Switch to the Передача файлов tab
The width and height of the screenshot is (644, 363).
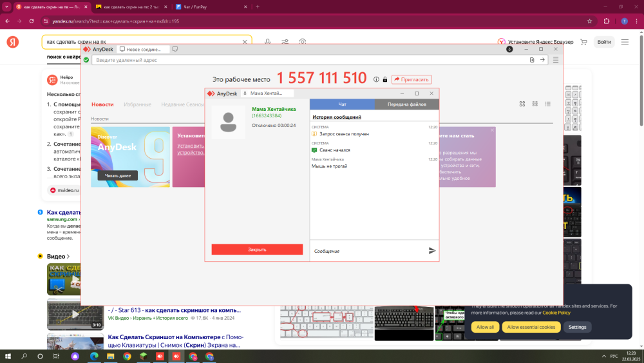[x=406, y=104]
